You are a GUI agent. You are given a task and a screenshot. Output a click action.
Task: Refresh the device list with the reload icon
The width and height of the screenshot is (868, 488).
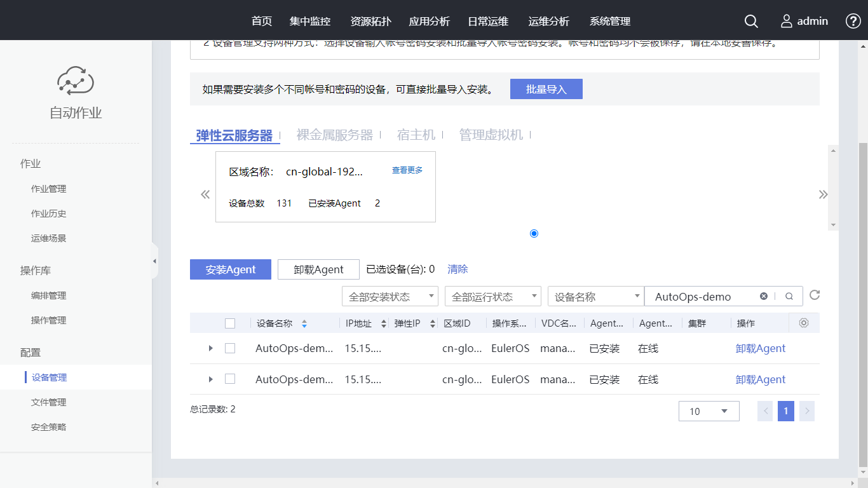tap(815, 295)
